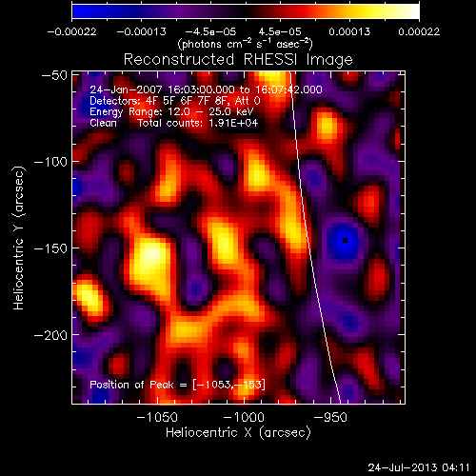Click the colorbar label -0.00013
Image resolution: width=476 pixels, height=476 pixels.
[x=141, y=31]
